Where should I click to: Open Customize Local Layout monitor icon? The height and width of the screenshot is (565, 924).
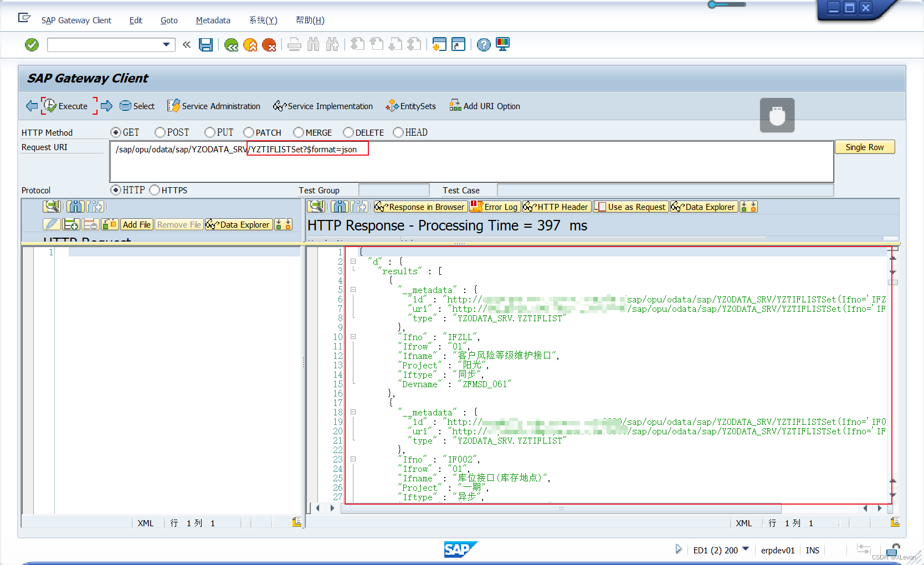[503, 45]
